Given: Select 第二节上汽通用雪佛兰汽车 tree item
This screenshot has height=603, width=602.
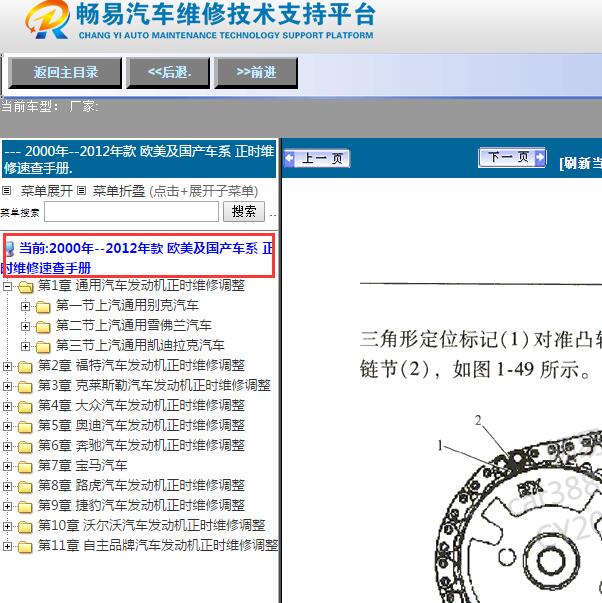Looking at the screenshot, I should pos(133,325).
